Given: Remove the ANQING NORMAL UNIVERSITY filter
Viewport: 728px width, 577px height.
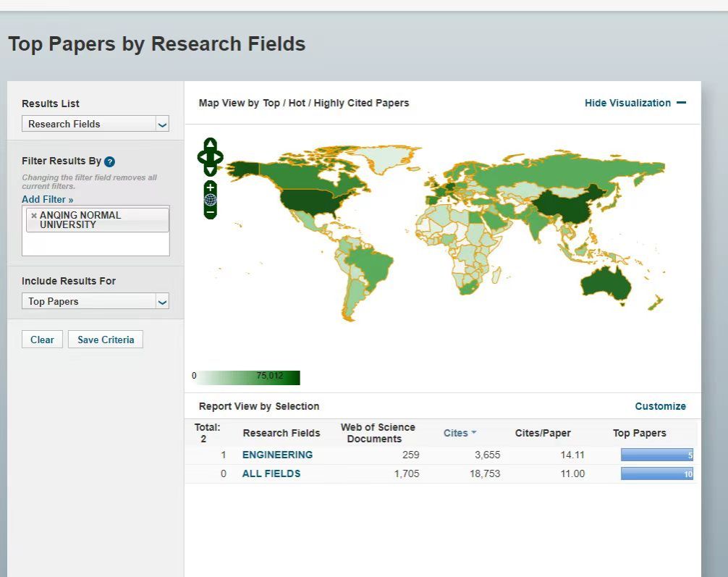Looking at the screenshot, I should point(33,216).
